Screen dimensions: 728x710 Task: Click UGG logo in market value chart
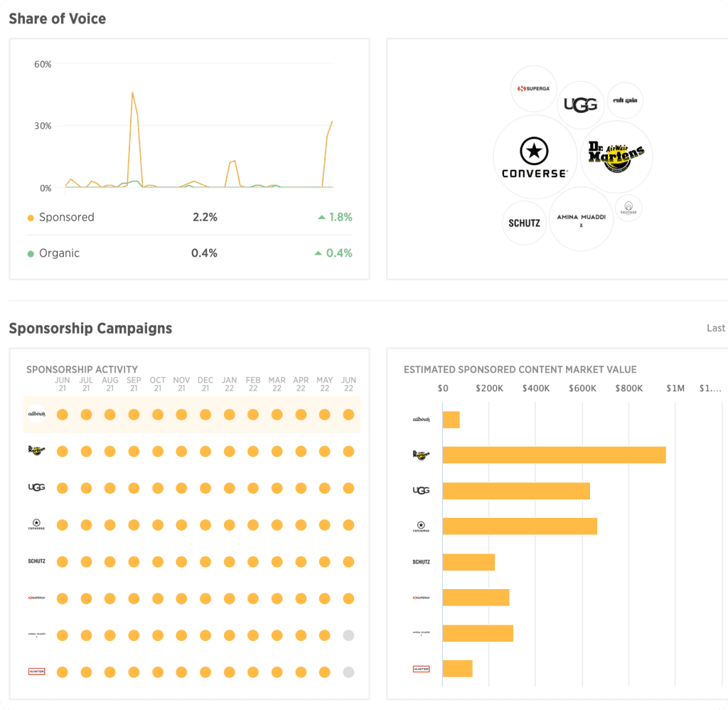point(421,491)
